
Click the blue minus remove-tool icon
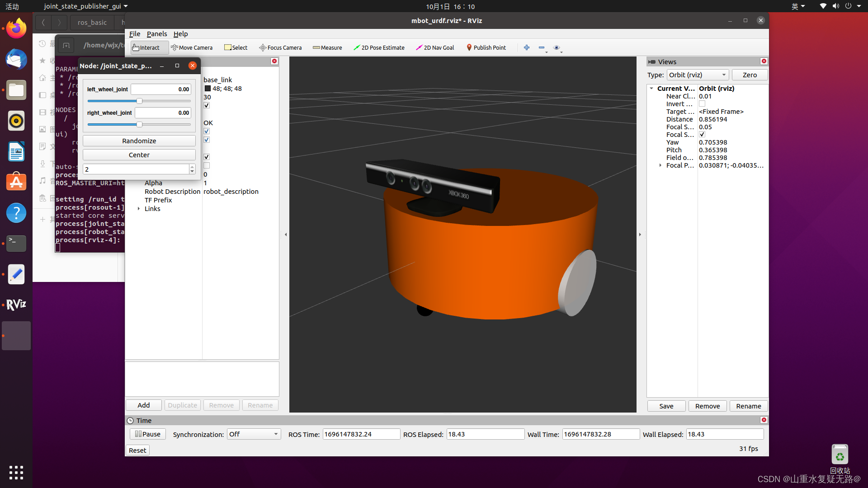[x=542, y=47]
